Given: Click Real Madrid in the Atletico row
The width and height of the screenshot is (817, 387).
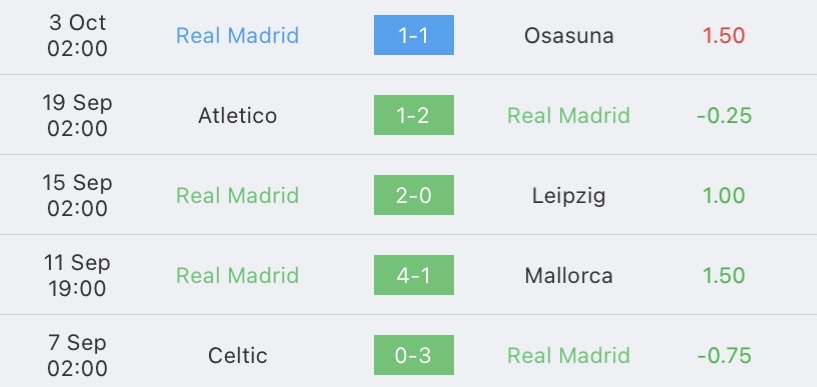Looking at the screenshot, I should (569, 115).
